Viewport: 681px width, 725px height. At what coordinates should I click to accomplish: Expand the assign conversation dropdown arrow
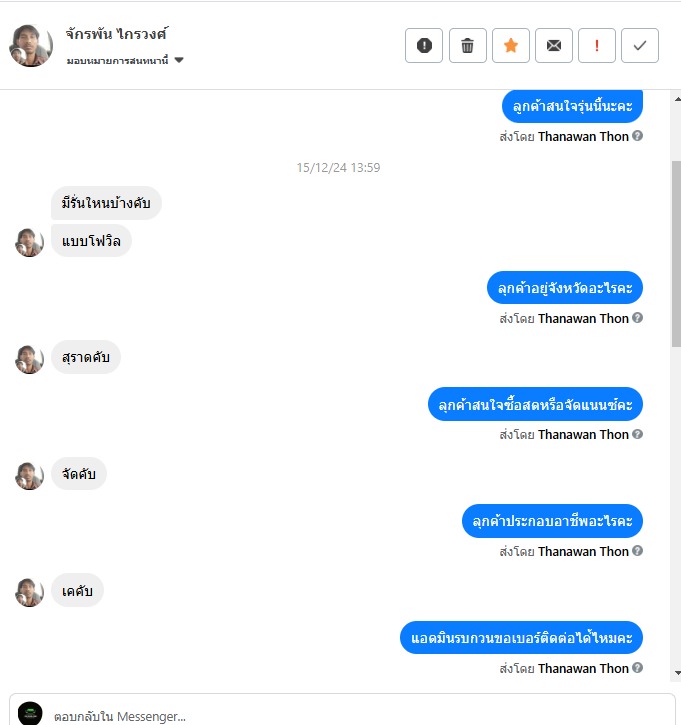179,60
